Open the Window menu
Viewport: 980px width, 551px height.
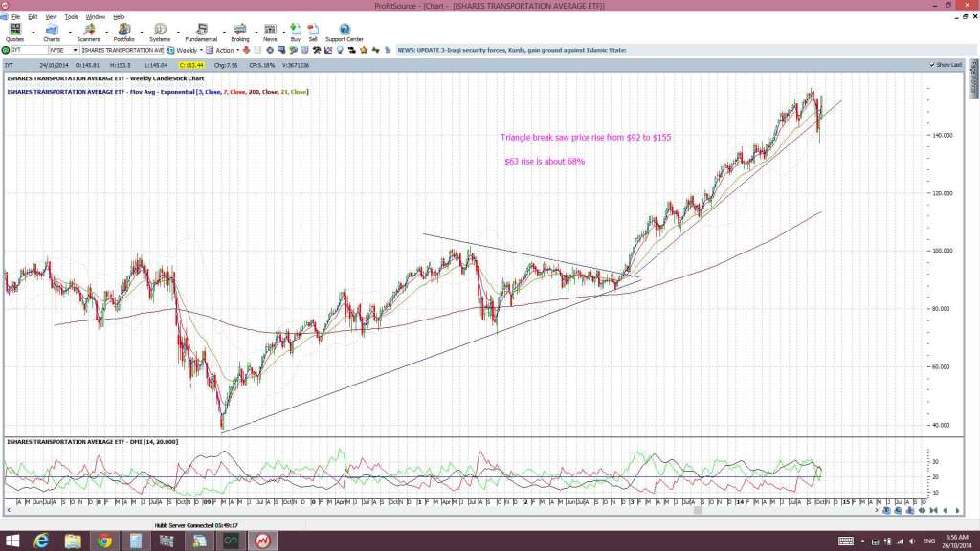pyautogui.click(x=95, y=17)
